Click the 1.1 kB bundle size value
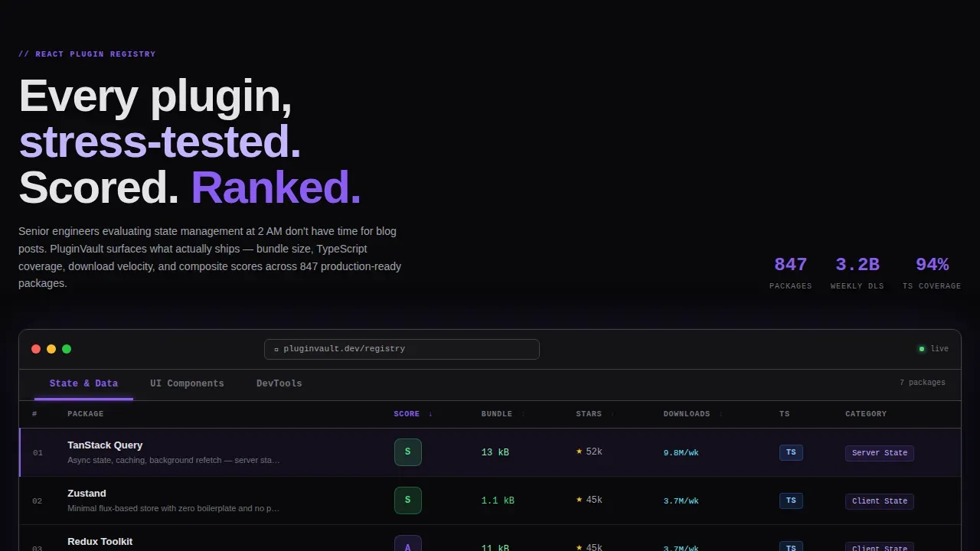980x551 pixels. click(x=498, y=500)
